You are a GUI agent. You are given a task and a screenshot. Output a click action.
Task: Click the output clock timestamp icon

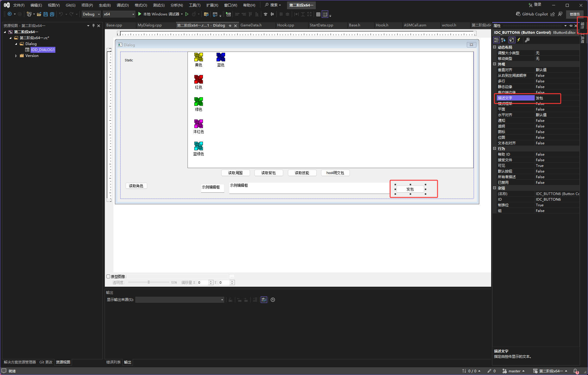[273, 300]
